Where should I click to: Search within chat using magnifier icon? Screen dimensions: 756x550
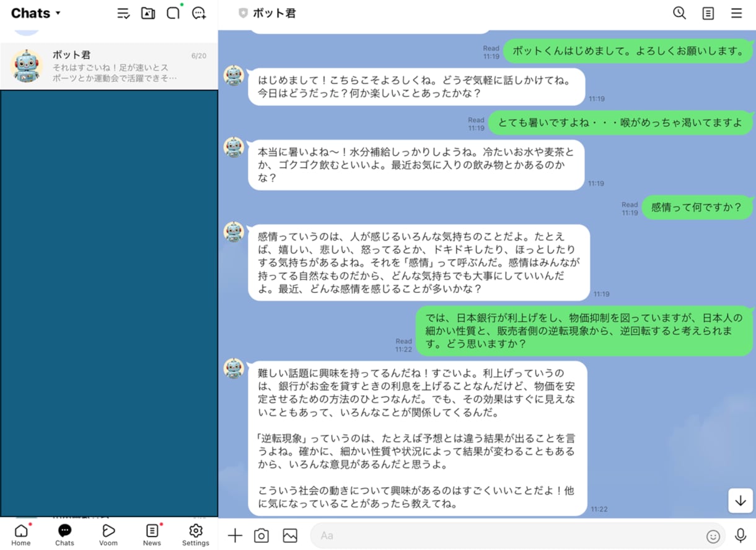point(679,13)
